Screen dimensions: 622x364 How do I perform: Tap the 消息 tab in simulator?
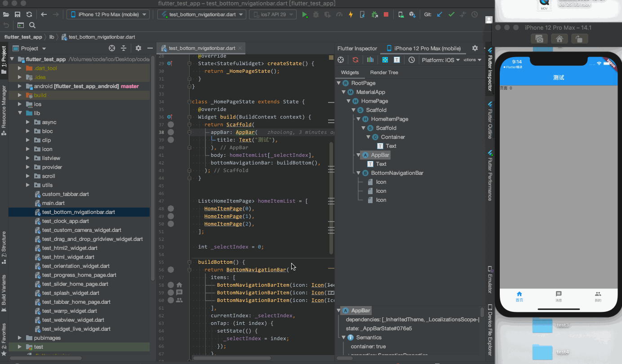[559, 297]
